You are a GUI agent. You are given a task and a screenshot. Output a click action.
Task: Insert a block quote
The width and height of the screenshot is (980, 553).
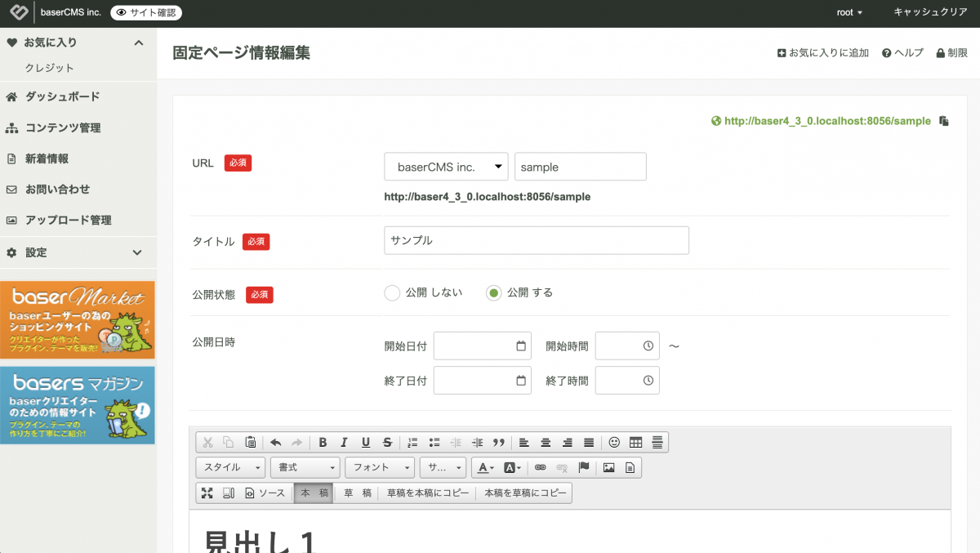[x=499, y=443]
